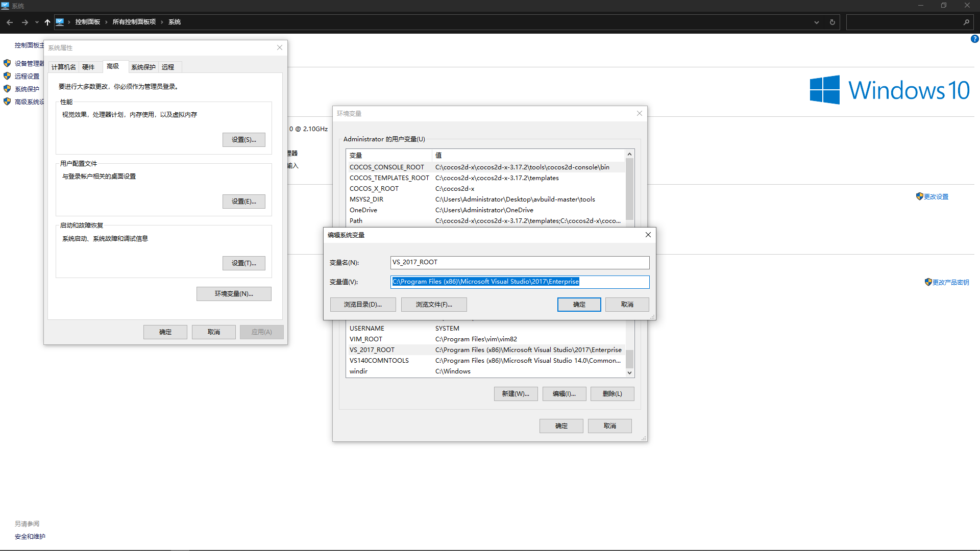Click the 变量 column header in user variables
This screenshot has width=980, height=551.
coord(389,155)
